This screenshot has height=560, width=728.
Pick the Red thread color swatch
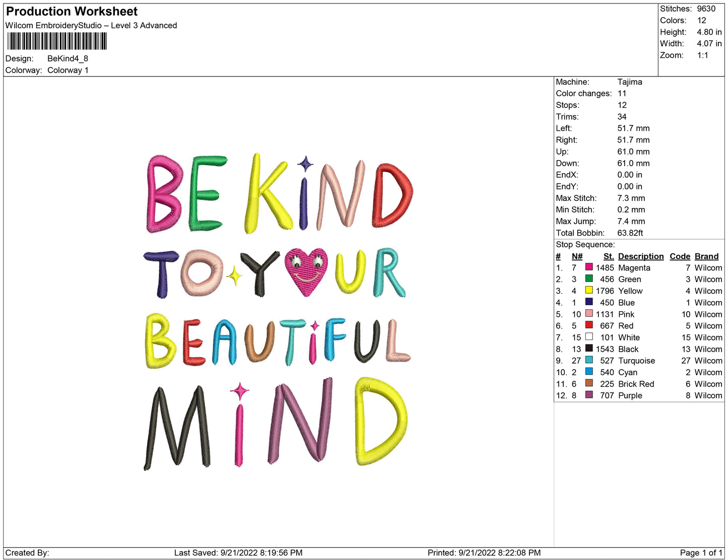(x=588, y=325)
